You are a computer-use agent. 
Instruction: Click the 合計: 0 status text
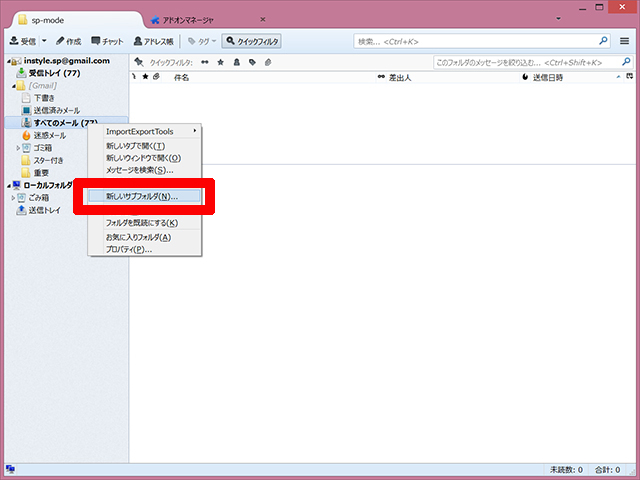pos(607,470)
